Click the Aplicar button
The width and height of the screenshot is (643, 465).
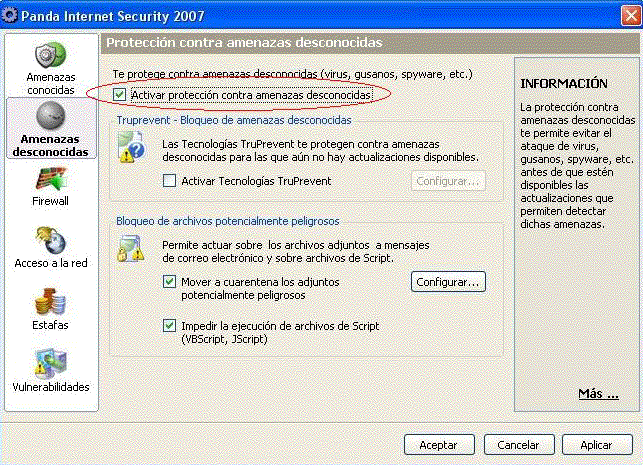[x=597, y=443]
